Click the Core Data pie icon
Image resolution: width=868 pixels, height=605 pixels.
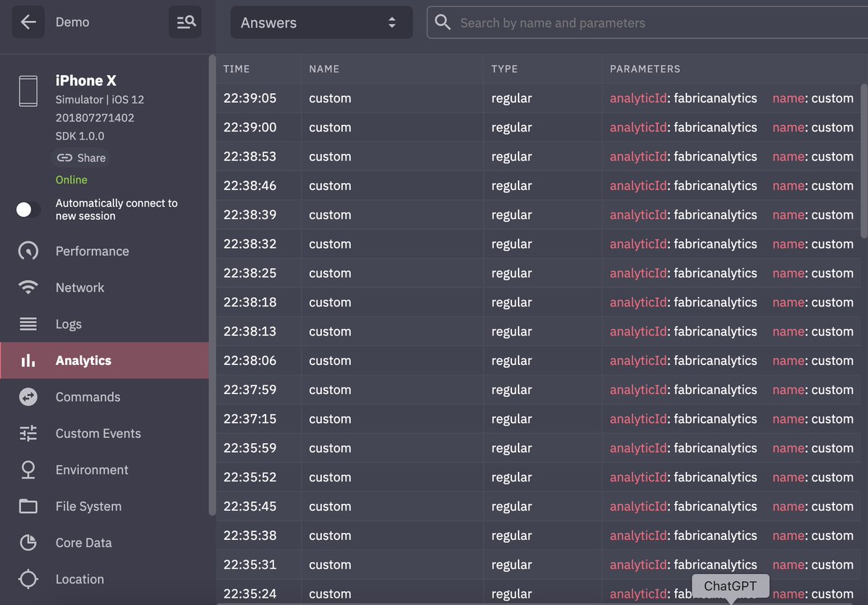click(x=28, y=543)
